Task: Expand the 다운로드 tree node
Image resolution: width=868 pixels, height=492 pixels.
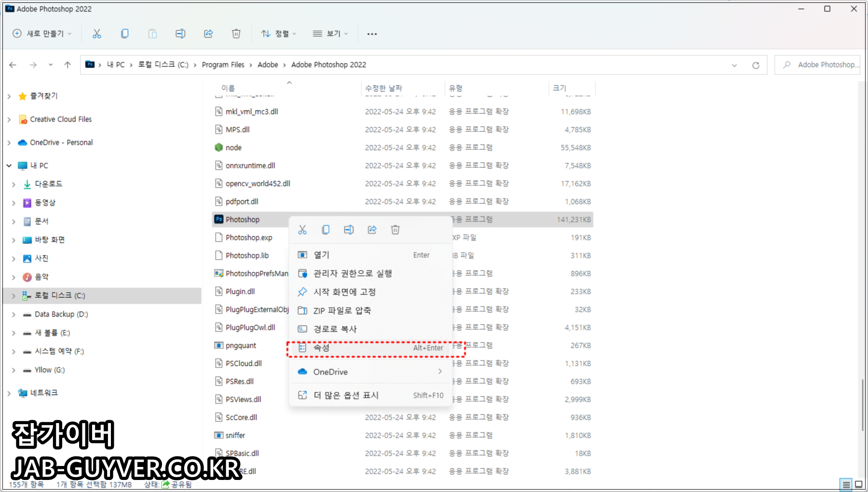Action: tap(14, 184)
